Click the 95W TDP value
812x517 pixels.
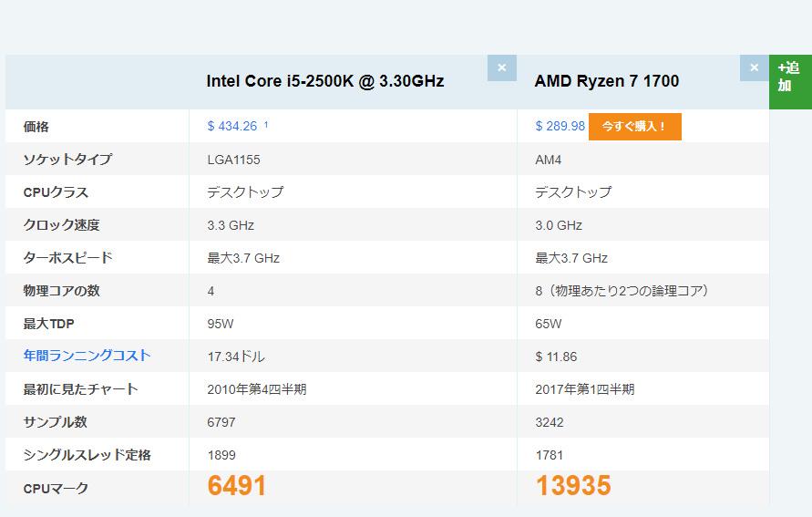coord(221,324)
